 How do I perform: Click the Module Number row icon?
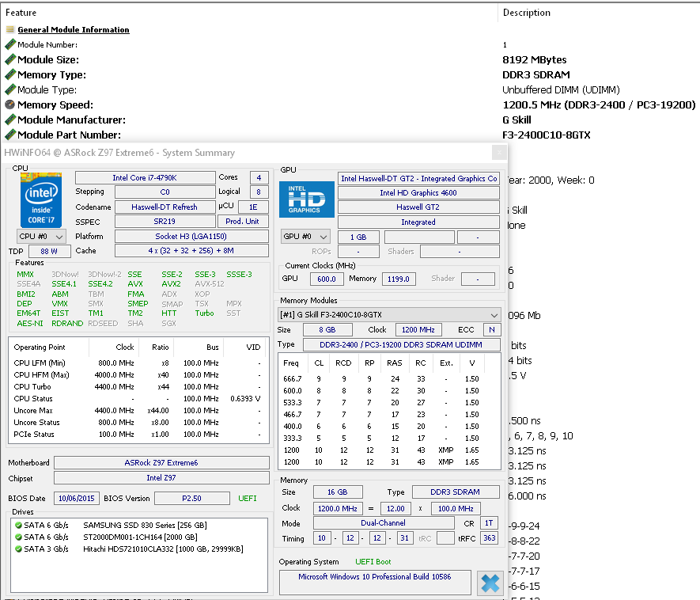(10, 44)
